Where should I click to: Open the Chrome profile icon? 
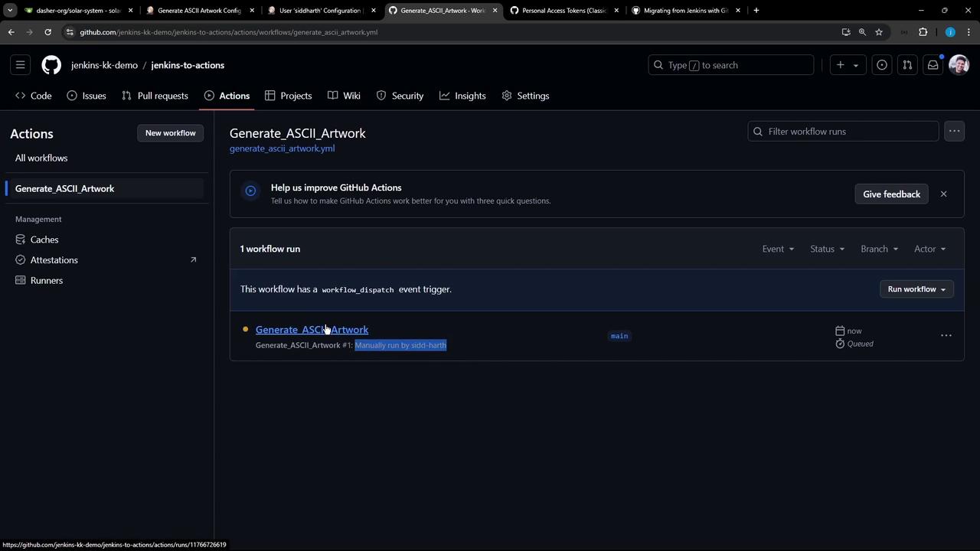(x=950, y=32)
